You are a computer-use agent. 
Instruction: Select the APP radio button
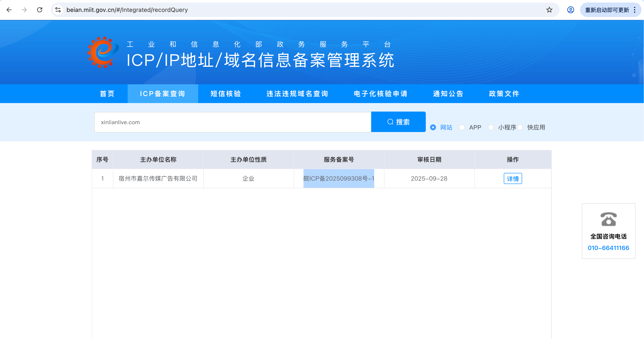(462, 127)
